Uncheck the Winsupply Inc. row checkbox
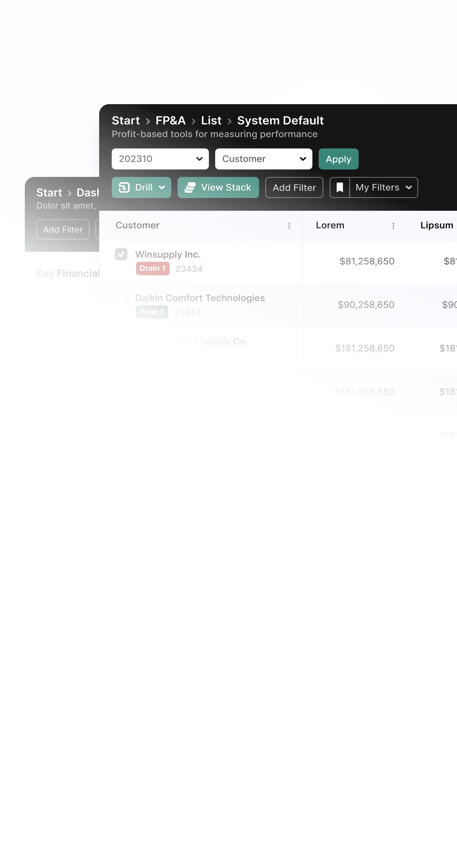 pyautogui.click(x=121, y=254)
